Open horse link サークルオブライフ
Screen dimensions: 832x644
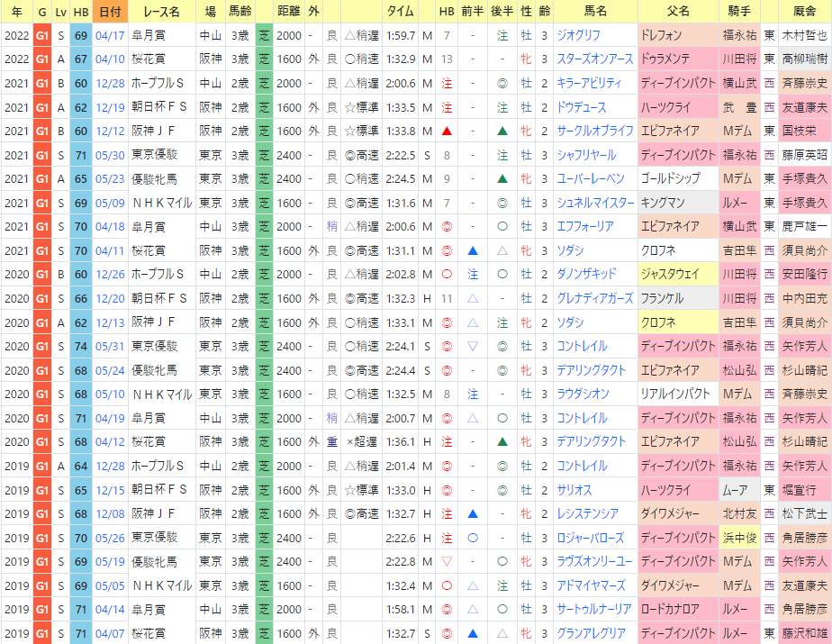tap(595, 131)
